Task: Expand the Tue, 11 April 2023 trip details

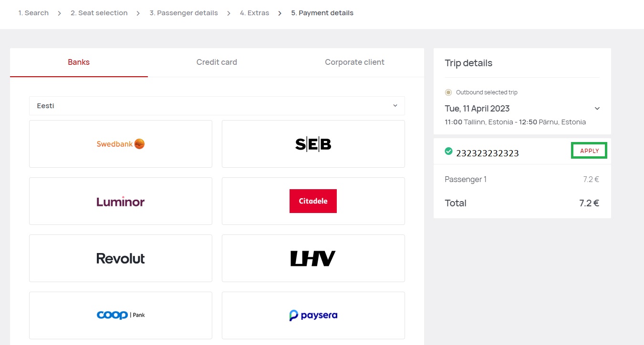Action: (597, 109)
